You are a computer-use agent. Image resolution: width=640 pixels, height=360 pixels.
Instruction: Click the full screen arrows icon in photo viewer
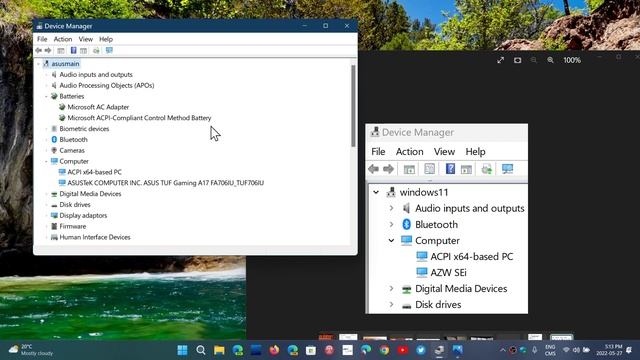pos(501,60)
